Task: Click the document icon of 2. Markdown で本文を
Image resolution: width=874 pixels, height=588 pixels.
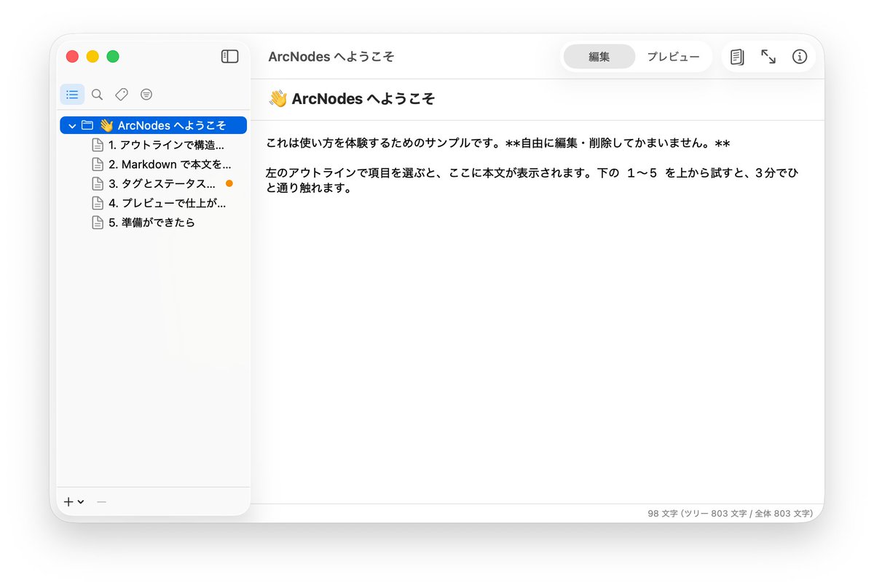Action: point(97,164)
